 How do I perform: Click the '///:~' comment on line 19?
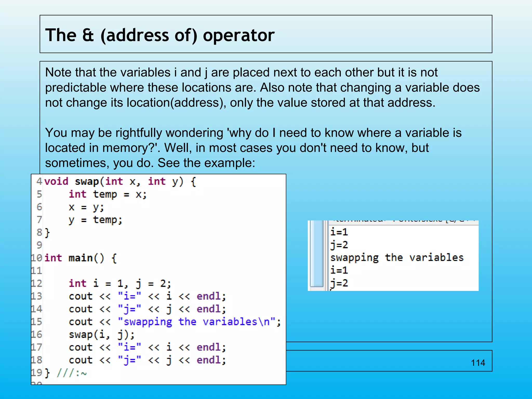coord(72,373)
